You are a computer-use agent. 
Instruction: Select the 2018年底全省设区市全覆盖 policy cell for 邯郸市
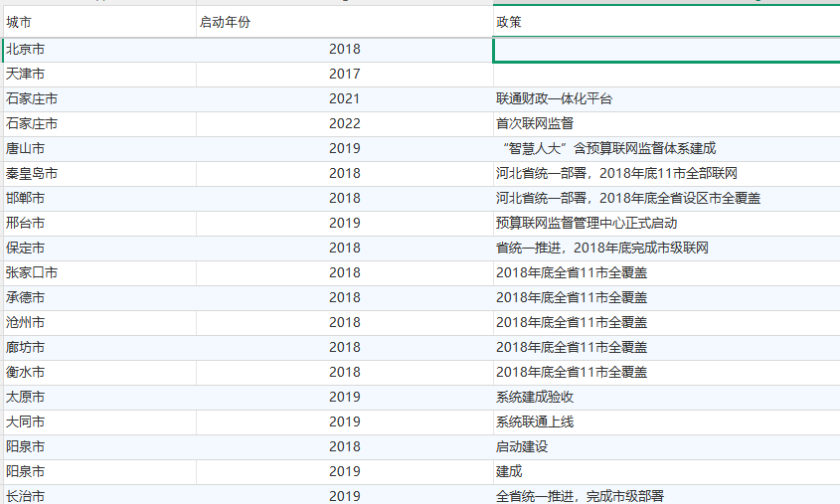666,199
